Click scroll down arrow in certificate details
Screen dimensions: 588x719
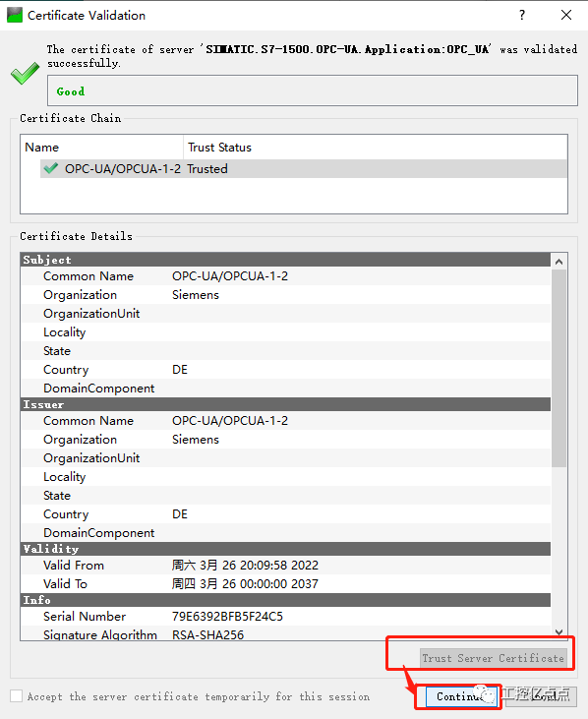(x=559, y=631)
